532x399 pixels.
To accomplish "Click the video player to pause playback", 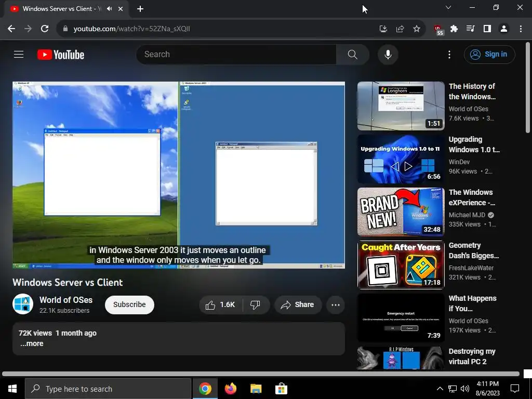I will tap(179, 175).
